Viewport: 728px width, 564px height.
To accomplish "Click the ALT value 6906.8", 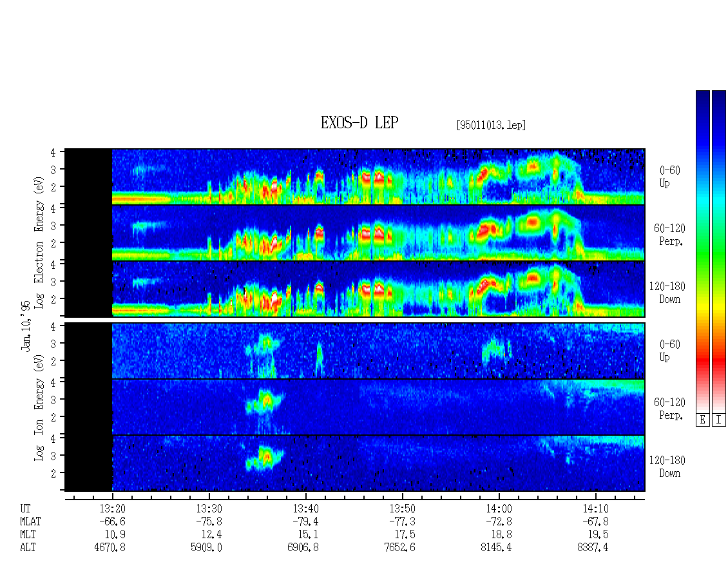I will click(303, 548).
